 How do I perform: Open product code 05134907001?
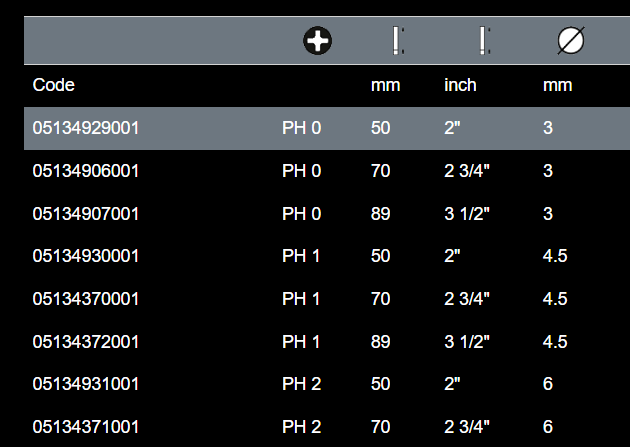(86, 214)
